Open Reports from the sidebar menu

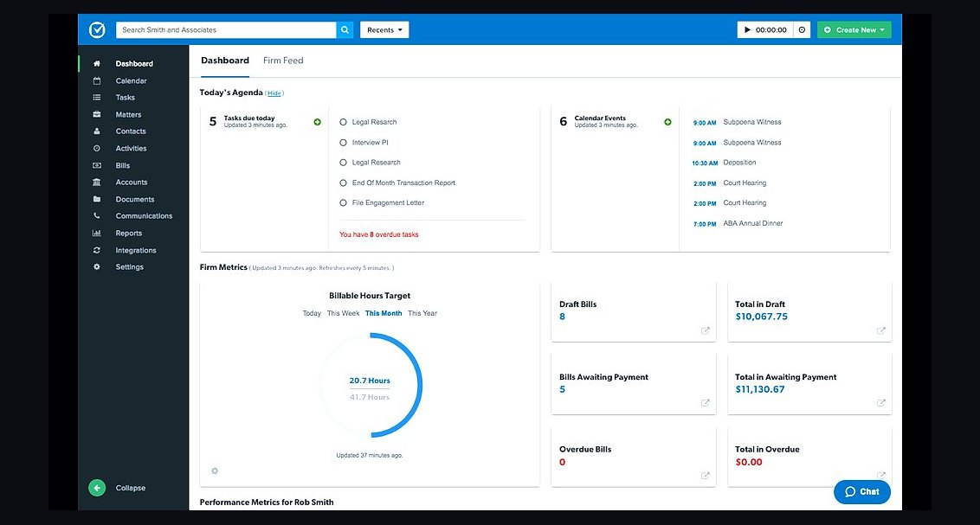click(128, 233)
